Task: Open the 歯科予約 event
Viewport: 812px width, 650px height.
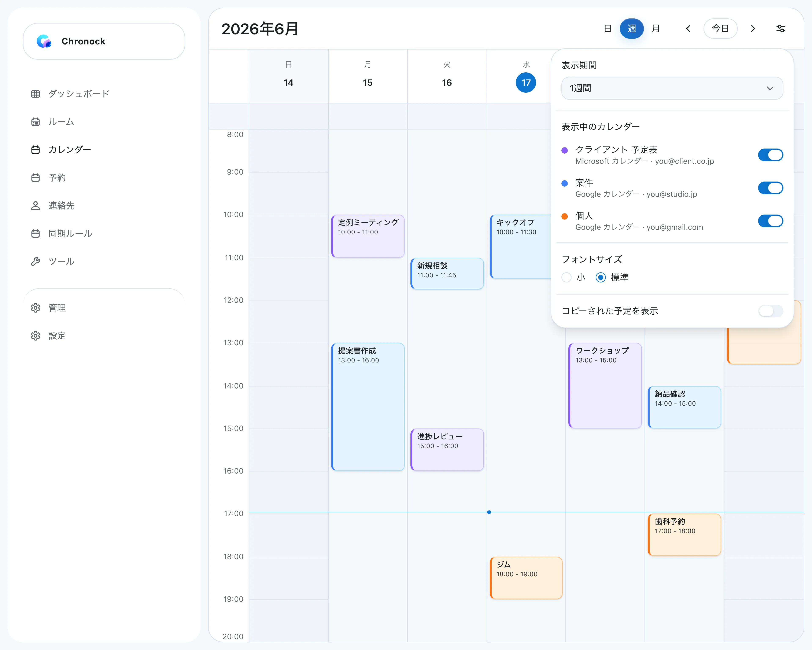Action: point(684,535)
